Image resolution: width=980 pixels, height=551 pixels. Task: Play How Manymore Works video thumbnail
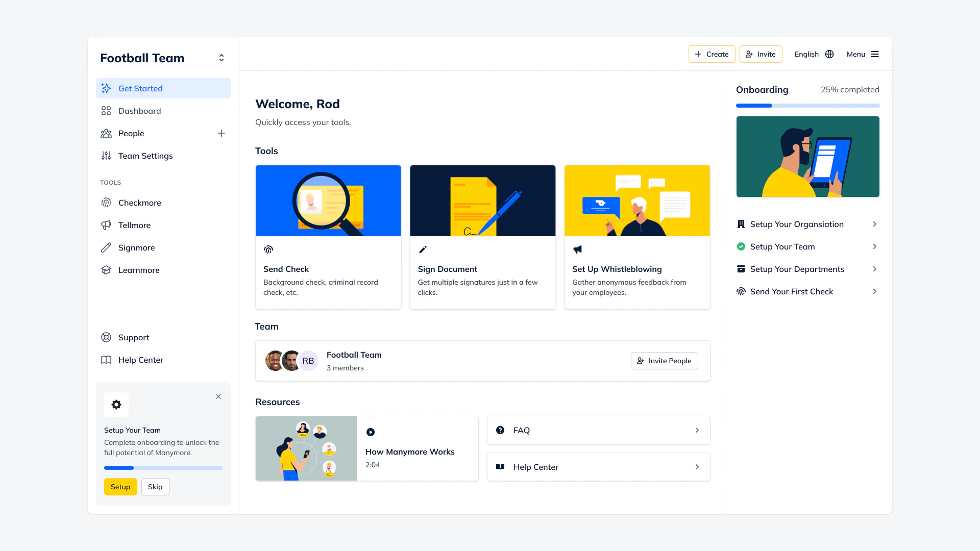click(x=306, y=448)
